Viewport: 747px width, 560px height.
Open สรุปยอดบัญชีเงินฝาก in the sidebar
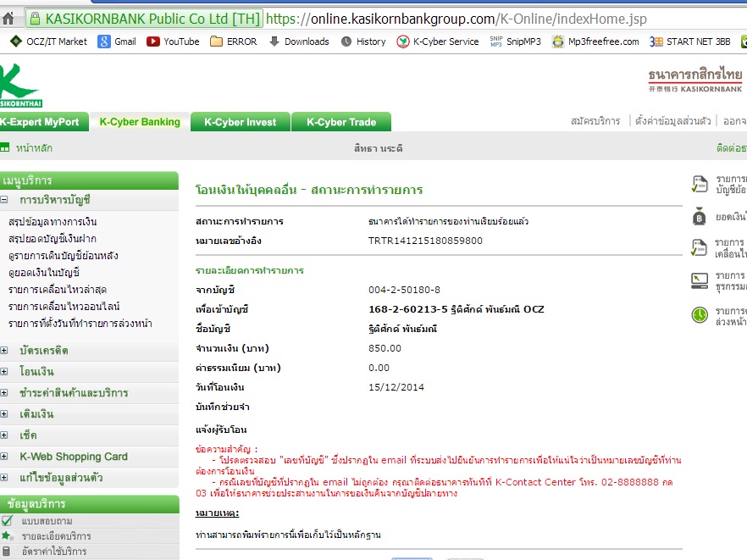tap(53, 239)
